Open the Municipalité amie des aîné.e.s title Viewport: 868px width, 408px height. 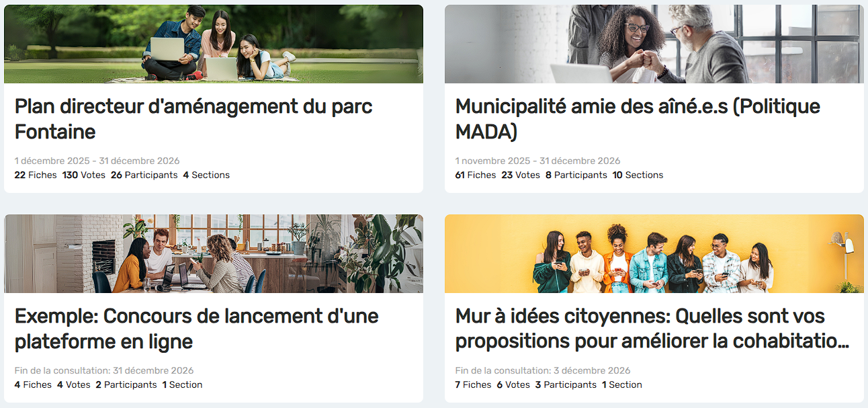click(x=638, y=119)
